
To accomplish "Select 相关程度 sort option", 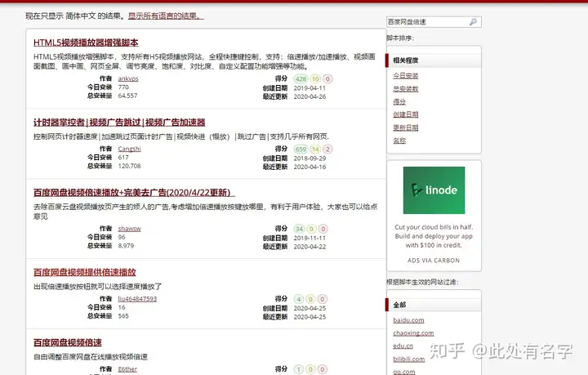I will coord(434,60).
